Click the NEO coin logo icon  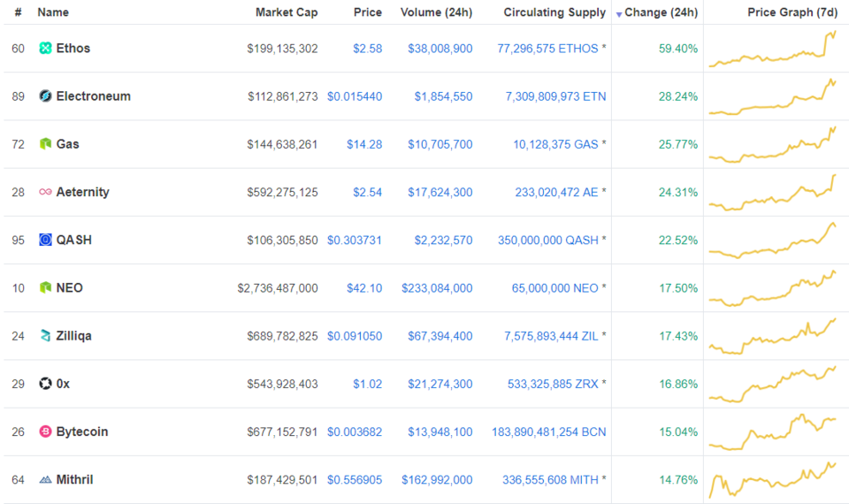[45, 287]
